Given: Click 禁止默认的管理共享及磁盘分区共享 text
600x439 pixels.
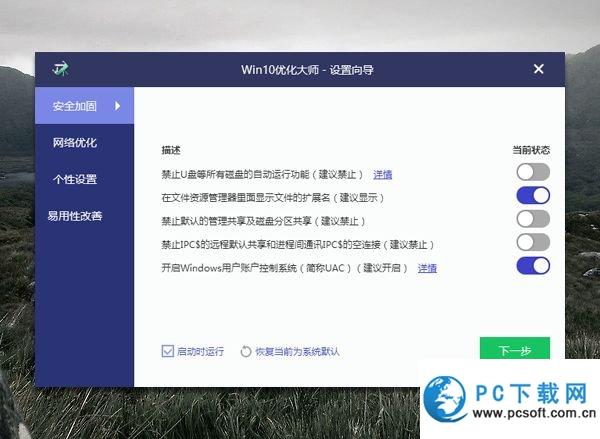Looking at the screenshot, I should click(263, 221).
